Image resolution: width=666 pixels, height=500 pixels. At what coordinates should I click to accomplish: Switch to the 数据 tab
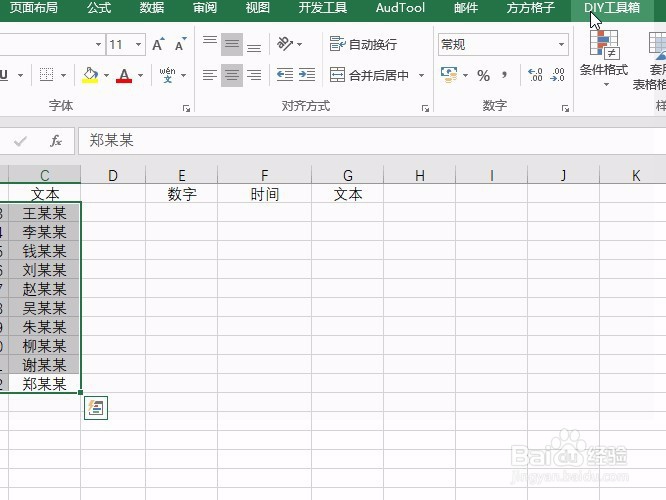click(x=152, y=8)
